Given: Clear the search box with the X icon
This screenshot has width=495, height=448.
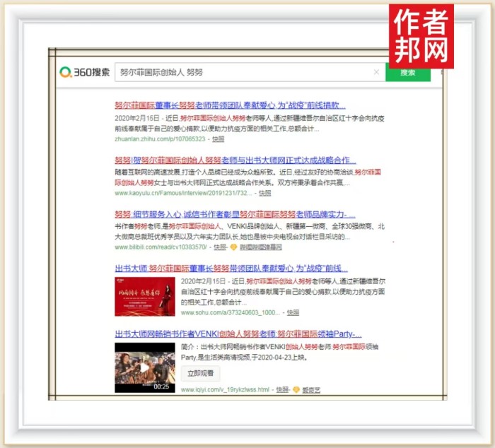Looking at the screenshot, I should 376,72.
